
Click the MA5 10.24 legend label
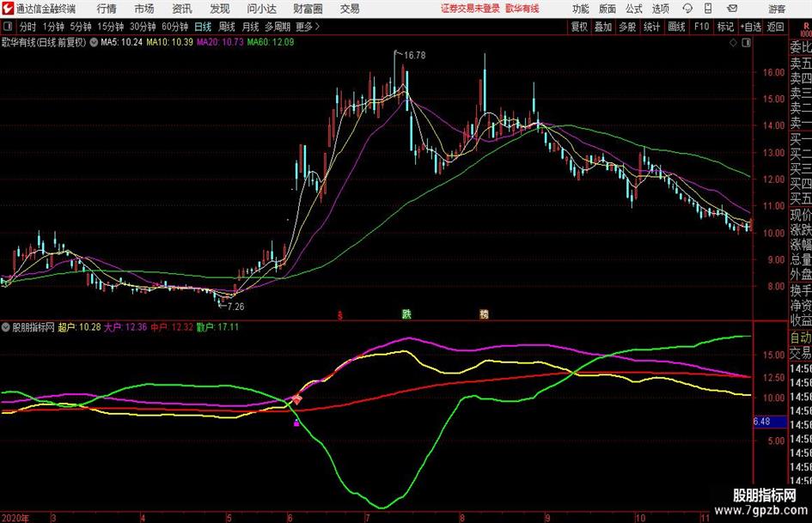(x=121, y=42)
